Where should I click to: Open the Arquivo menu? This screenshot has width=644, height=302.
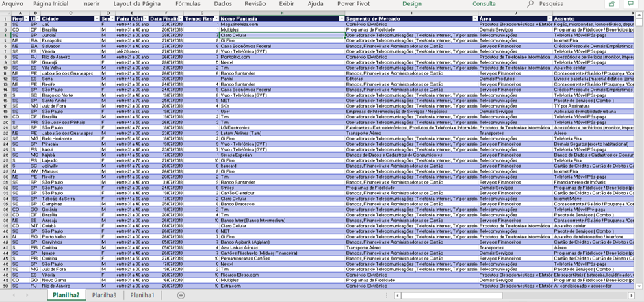click(12, 4)
